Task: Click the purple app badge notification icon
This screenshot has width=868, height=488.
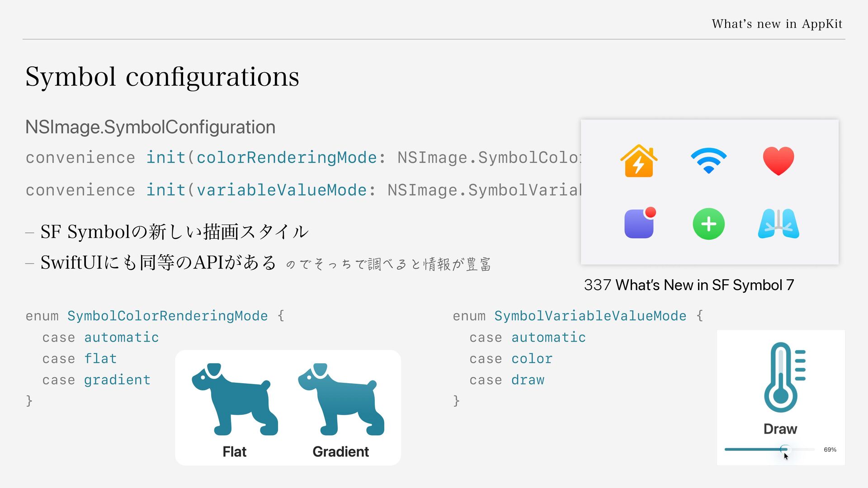Action: pos(640,223)
